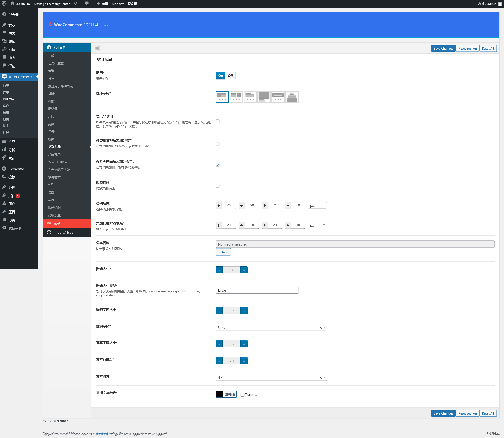Click top Save Changes button
Viewport: 504px width, 438px height.
[443, 49]
